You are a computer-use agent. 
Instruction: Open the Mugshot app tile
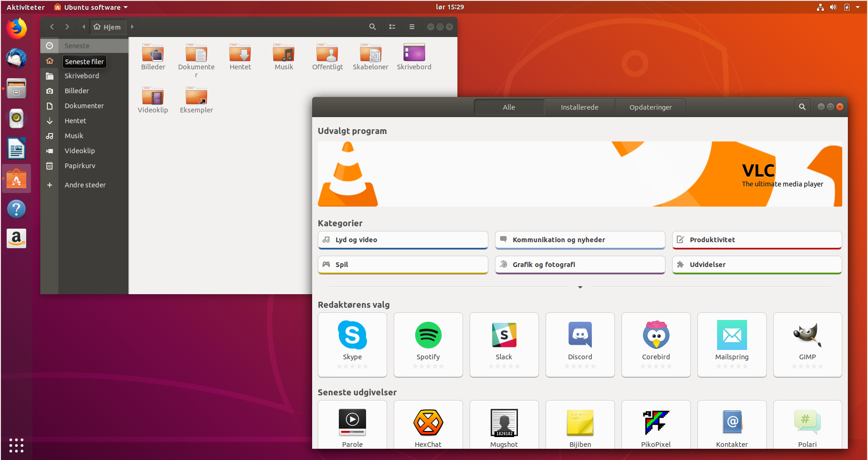(504, 425)
